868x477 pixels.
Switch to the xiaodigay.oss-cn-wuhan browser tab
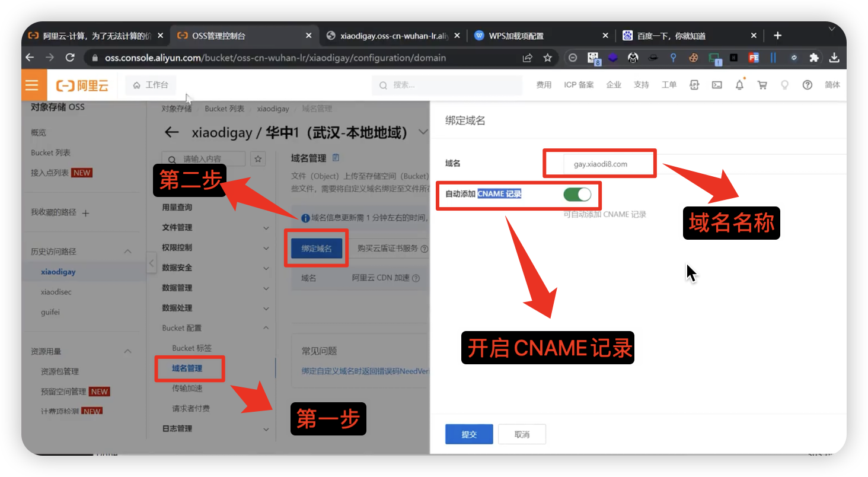tap(393, 36)
